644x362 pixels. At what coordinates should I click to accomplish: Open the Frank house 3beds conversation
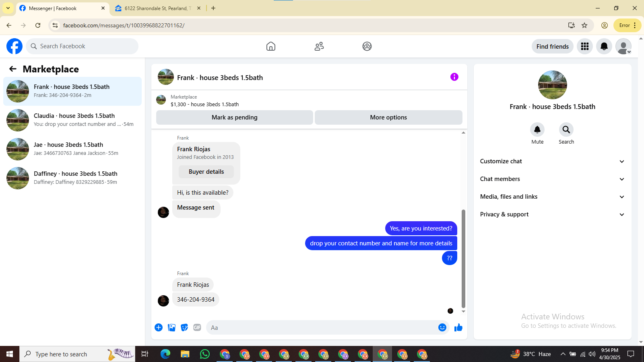click(72, 91)
